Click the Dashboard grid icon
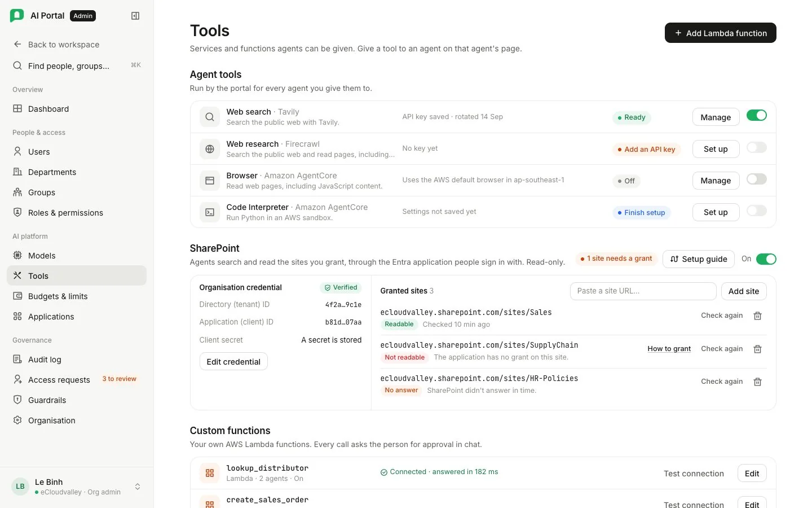This screenshot has width=812, height=508. tap(17, 108)
